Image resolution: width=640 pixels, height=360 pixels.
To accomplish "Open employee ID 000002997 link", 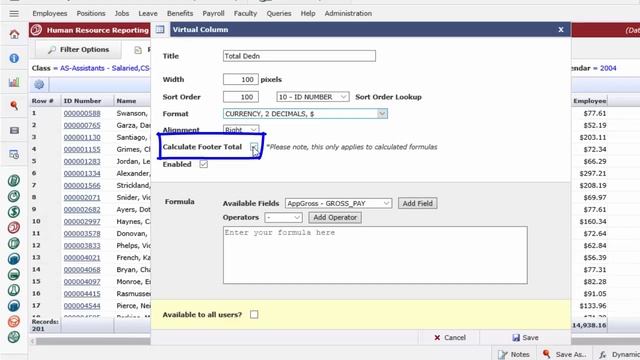I will [x=82, y=222].
